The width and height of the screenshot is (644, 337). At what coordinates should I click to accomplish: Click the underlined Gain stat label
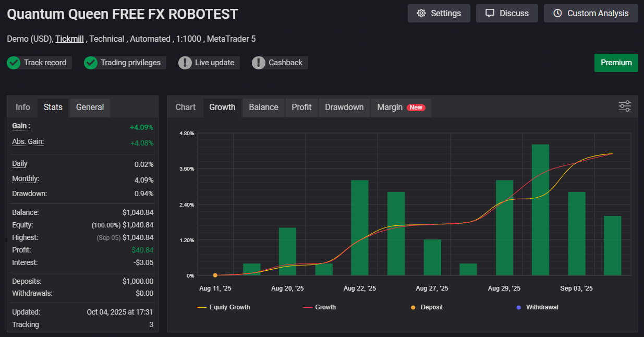point(21,126)
